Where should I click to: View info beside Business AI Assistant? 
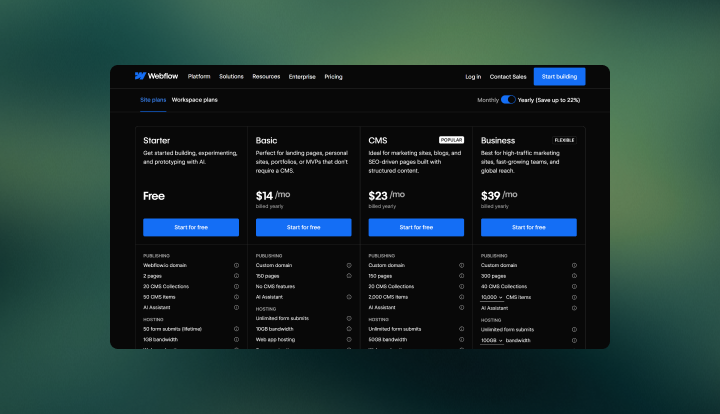pyautogui.click(x=574, y=308)
